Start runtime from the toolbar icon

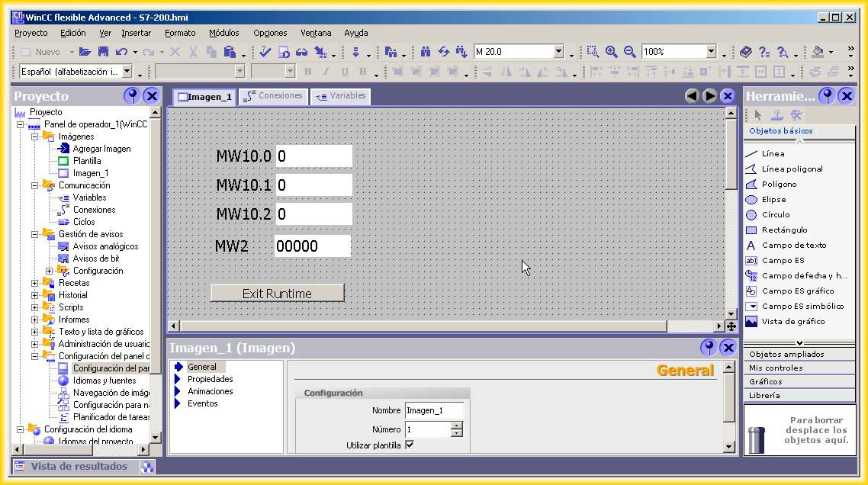click(x=283, y=52)
